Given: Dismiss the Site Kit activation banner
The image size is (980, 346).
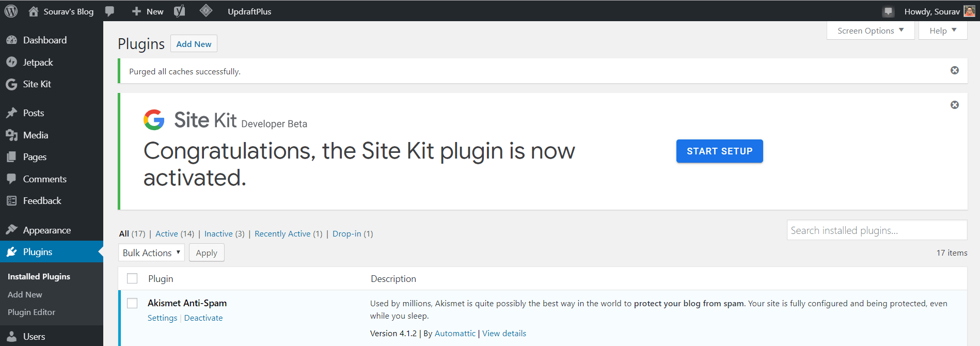Looking at the screenshot, I should (x=954, y=105).
